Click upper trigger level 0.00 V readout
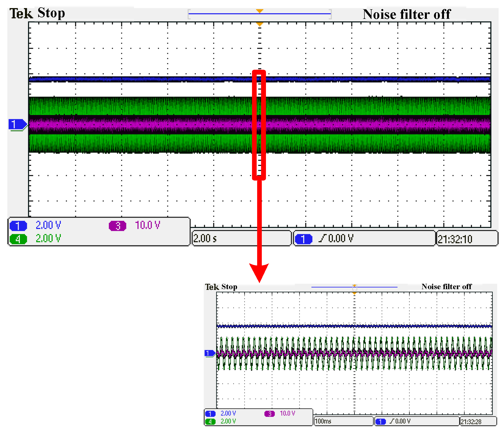 [340, 238]
